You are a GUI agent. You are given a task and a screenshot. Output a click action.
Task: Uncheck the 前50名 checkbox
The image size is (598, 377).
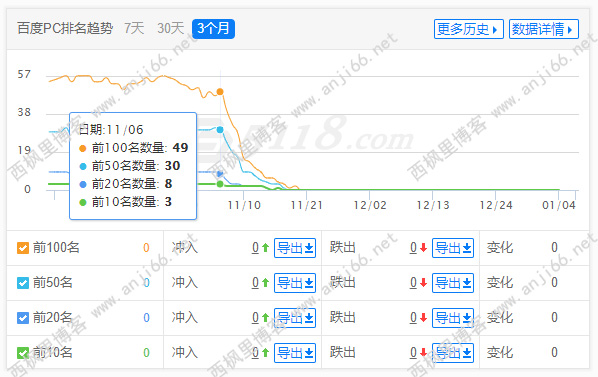point(23,283)
